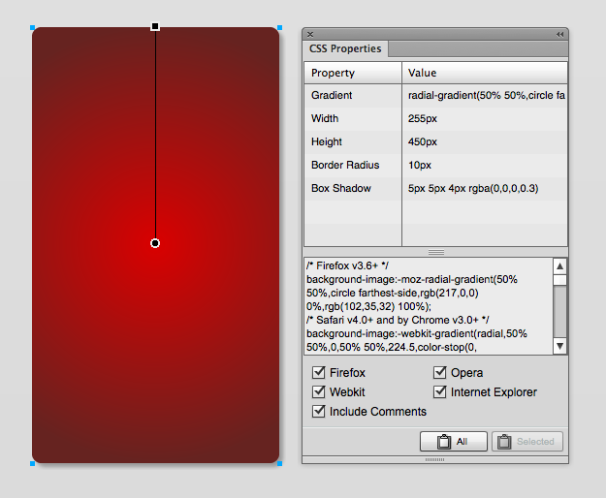Viewport: 606px width, 498px height.
Task: Click the top-left selection handle
Action: 32,27
